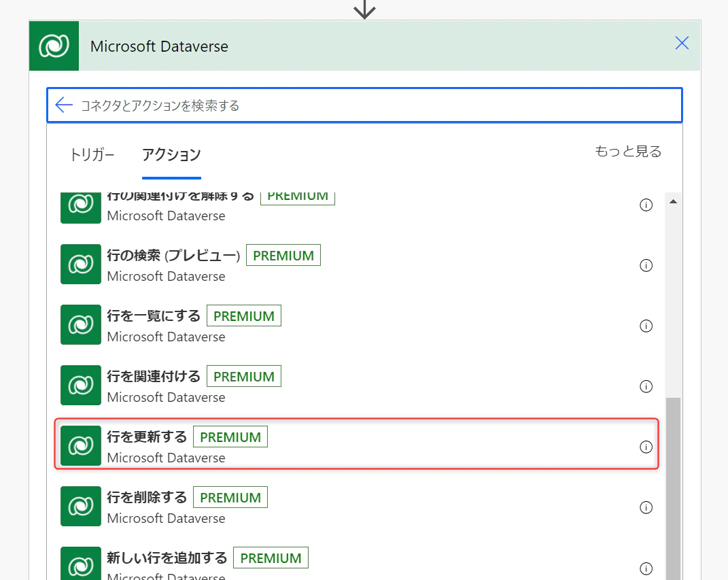Show info for 新しい行を追加する action
Viewport: 728px width, 580px height.
pos(646,568)
